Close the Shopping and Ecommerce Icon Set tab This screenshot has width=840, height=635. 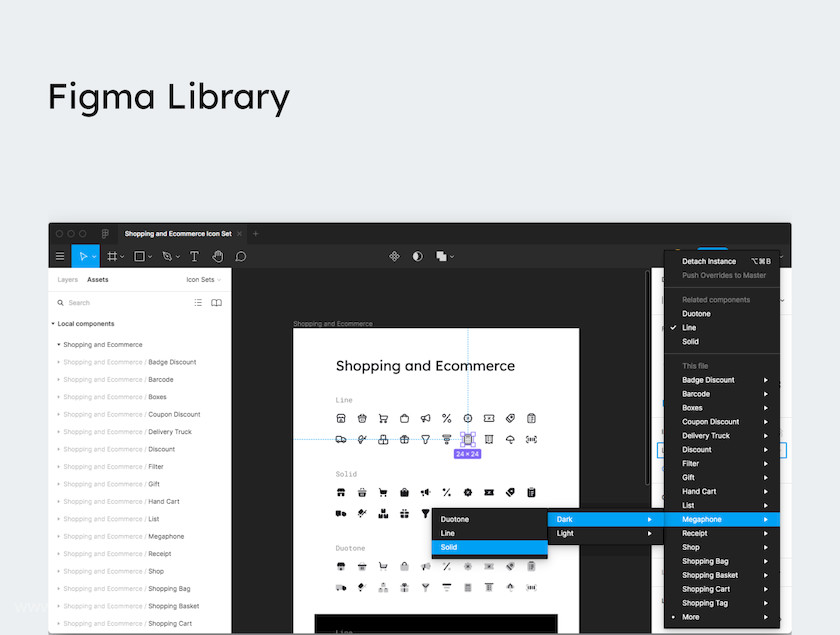(239, 234)
